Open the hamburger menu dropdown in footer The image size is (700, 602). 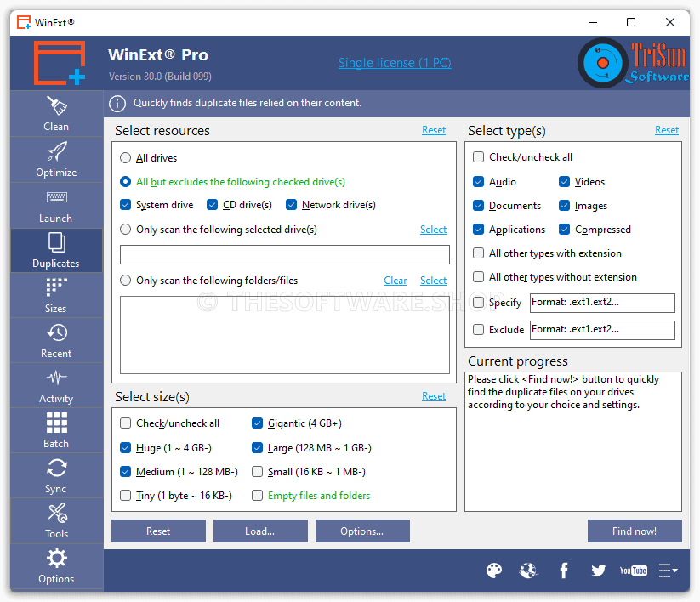tap(668, 571)
